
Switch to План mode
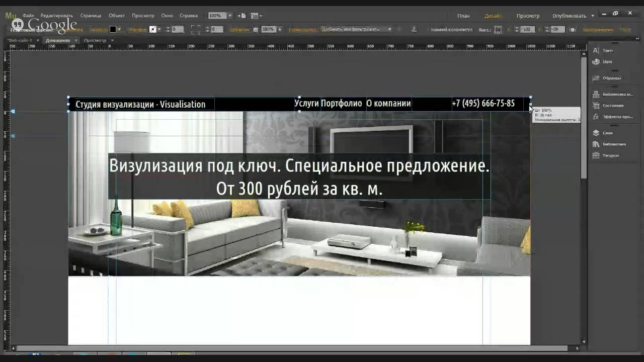(x=463, y=16)
